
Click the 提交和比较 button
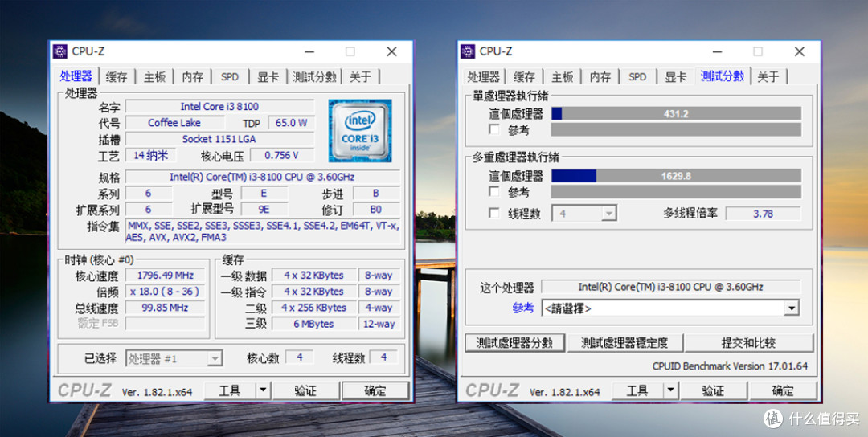[x=749, y=343]
